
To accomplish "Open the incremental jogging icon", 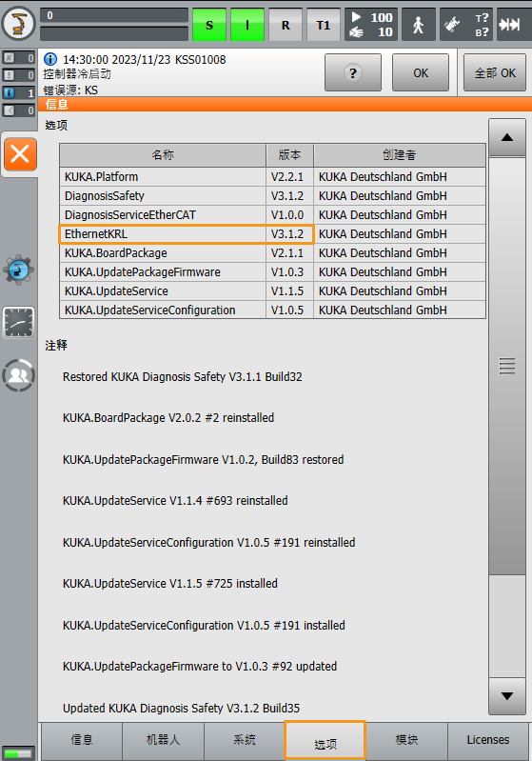I will click(x=510, y=24).
